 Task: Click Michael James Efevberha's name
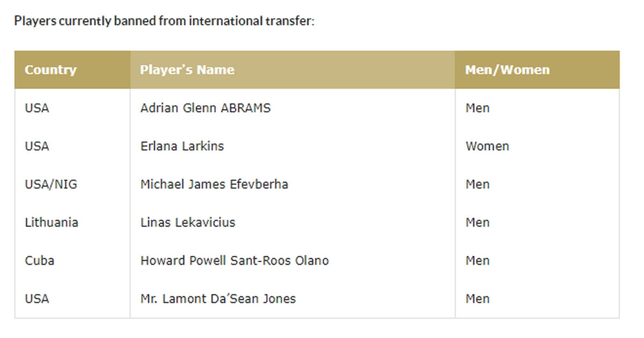click(x=214, y=184)
